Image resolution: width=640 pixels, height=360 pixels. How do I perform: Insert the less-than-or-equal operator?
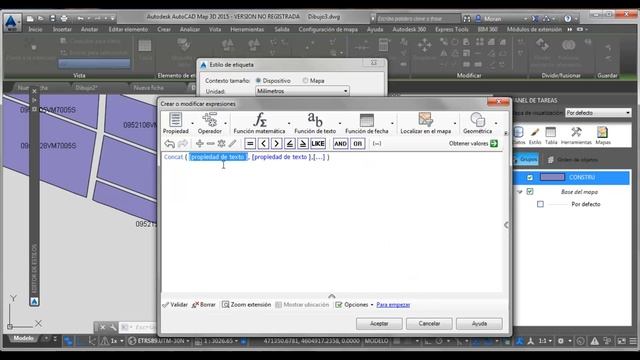click(290, 144)
